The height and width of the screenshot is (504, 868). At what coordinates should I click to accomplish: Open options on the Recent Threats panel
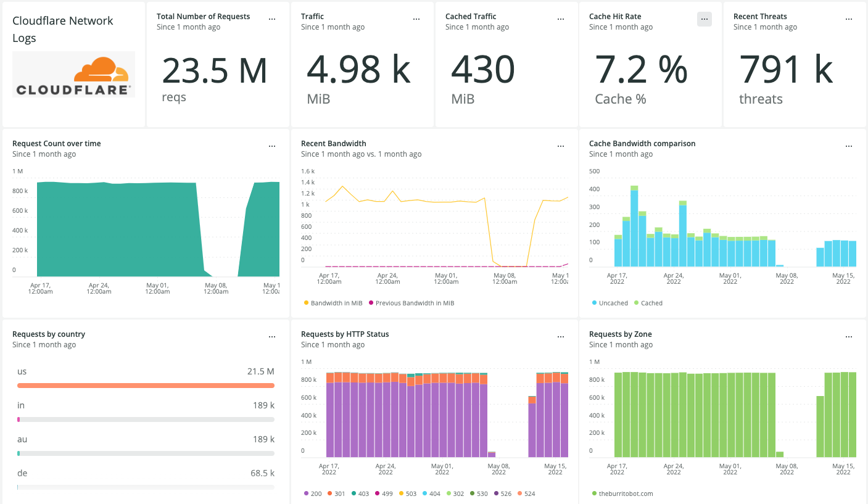(x=849, y=19)
